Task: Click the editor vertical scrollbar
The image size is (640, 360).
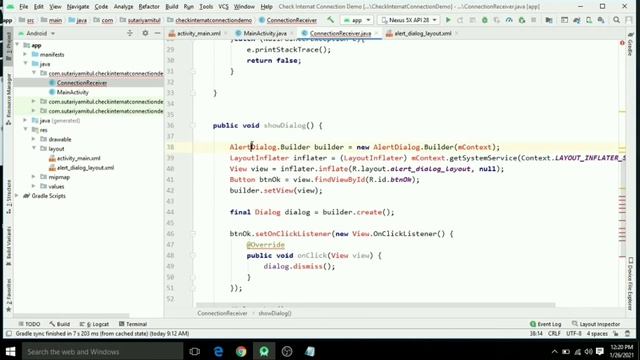Action: 622,208
